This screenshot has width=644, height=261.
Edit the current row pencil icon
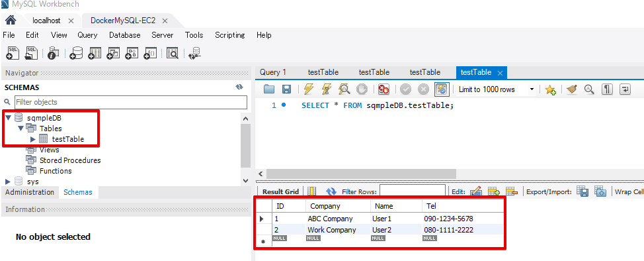tap(475, 191)
